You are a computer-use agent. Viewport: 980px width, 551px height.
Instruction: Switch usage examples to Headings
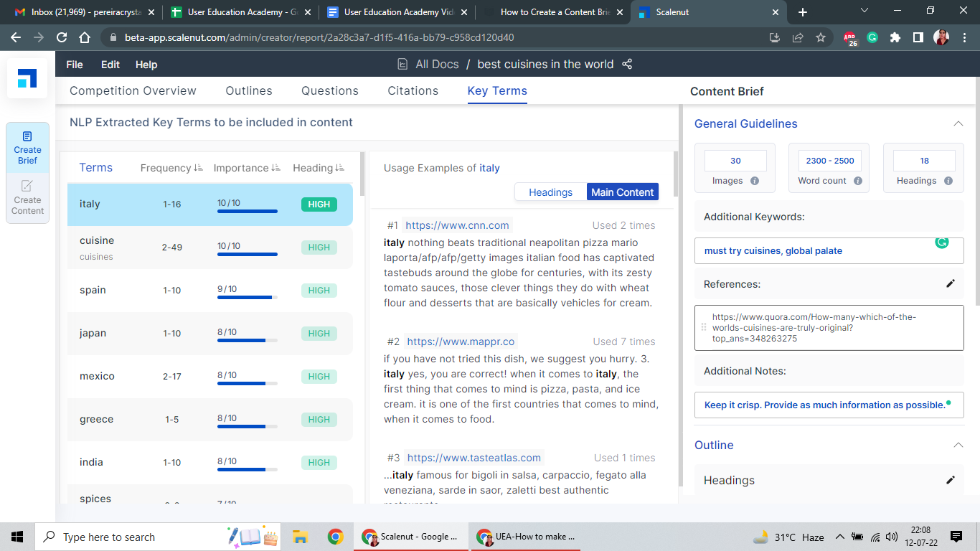coord(550,192)
